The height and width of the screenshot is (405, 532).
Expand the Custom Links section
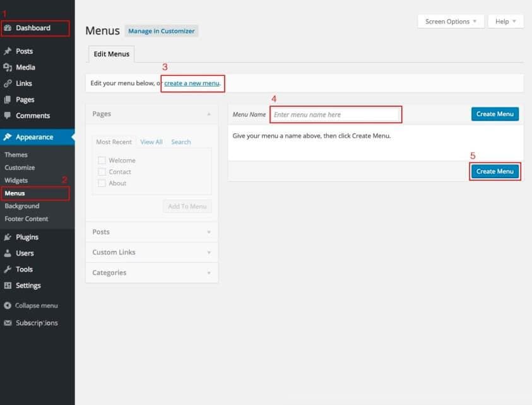click(x=151, y=252)
